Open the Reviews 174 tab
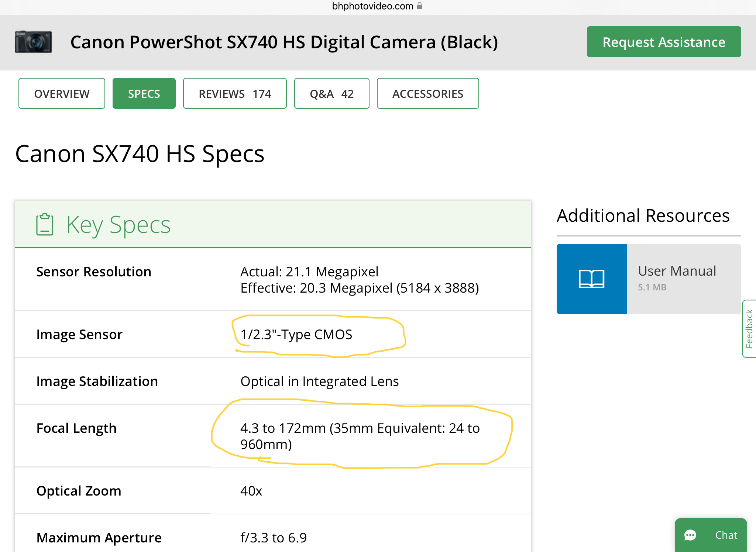 (x=235, y=94)
